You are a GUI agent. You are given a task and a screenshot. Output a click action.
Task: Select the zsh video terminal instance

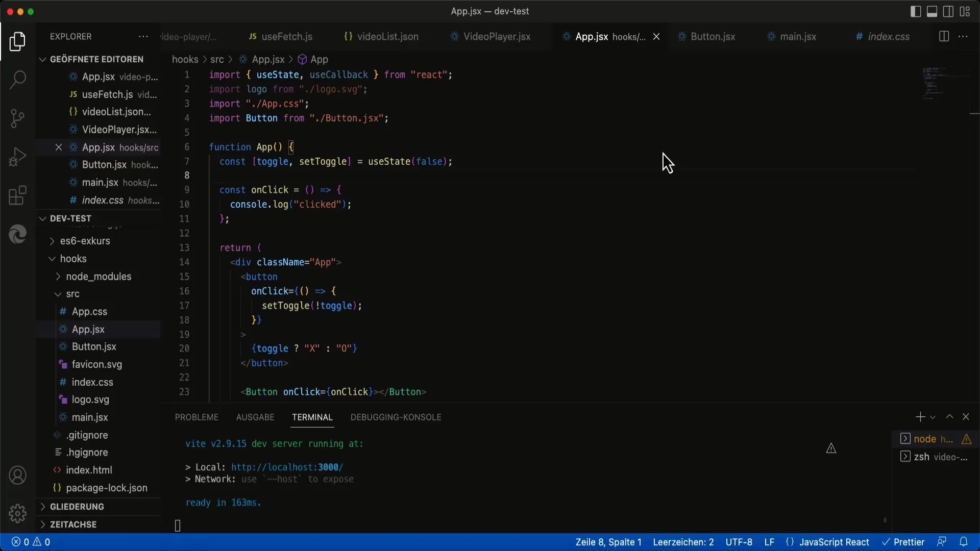pos(935,457)
